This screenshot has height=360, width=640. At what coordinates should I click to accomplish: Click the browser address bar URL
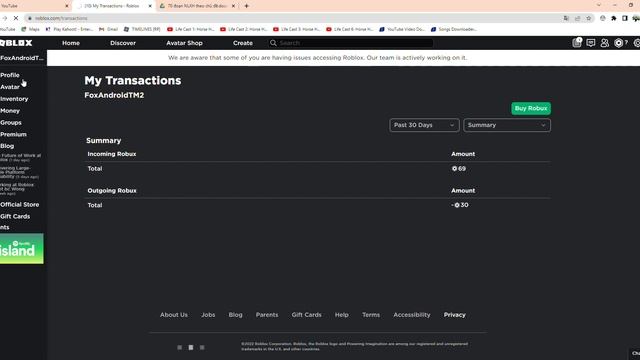61,18
